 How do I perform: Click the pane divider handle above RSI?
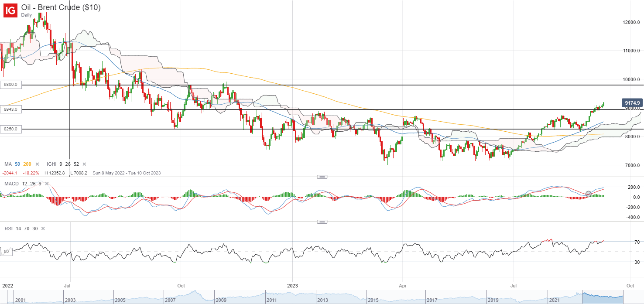(x=322, y=222)
